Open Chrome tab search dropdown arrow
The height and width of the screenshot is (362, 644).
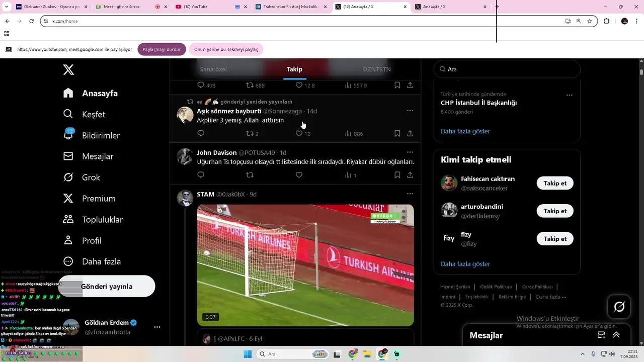pyautogui.click(x=7, y=7)
